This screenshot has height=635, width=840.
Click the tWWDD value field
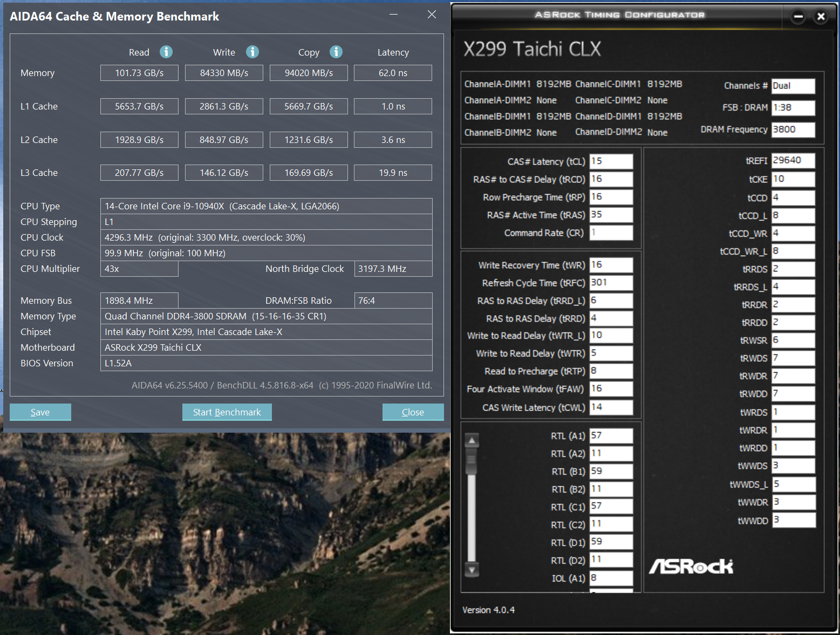(x=793, y=520)
